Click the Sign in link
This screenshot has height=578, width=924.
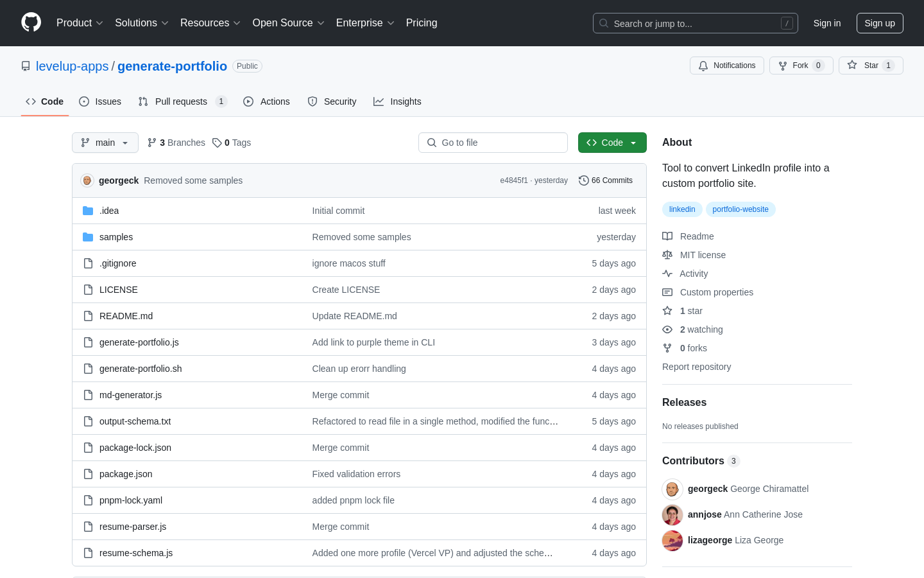click(x=827, y=23)
